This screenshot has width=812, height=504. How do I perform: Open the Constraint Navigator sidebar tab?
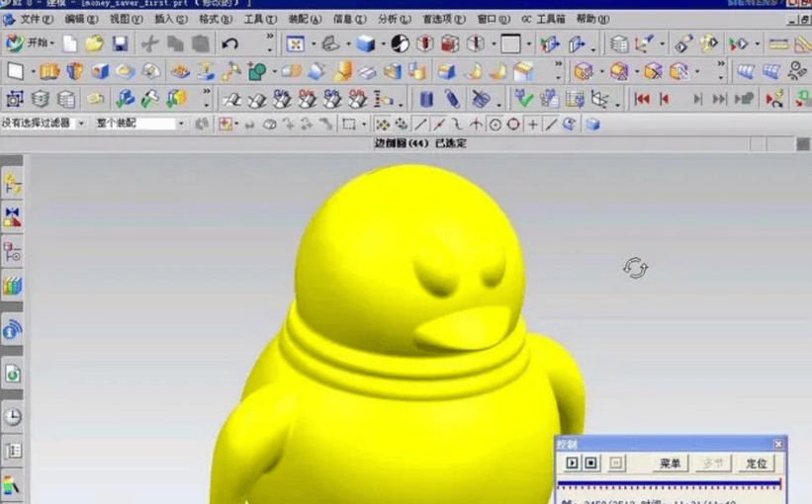pyautogui.click(x=13, y=217)
